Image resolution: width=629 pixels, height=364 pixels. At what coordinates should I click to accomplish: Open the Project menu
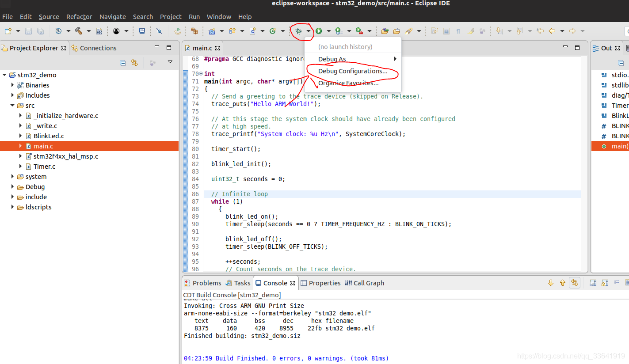point(171,17)
